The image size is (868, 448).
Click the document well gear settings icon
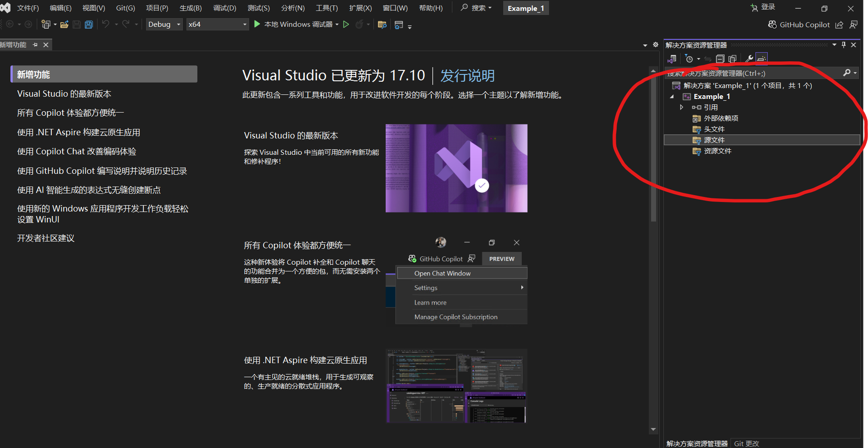pos(656,44)
